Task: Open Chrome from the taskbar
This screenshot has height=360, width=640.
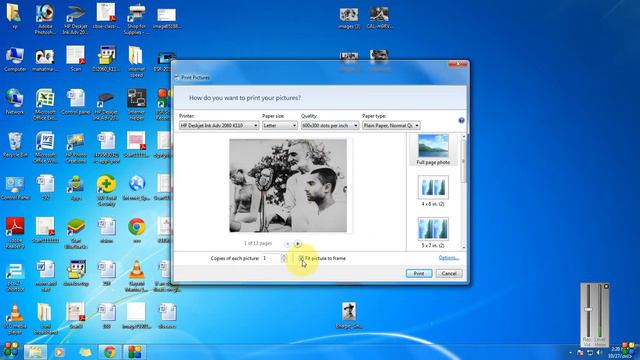Action: coord(109,352)
